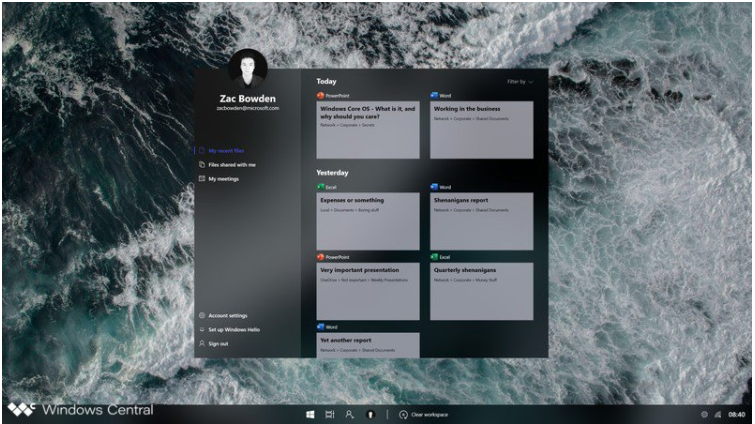
Task: Click the Windows Start button in taskbar
Action: (310, 414)
